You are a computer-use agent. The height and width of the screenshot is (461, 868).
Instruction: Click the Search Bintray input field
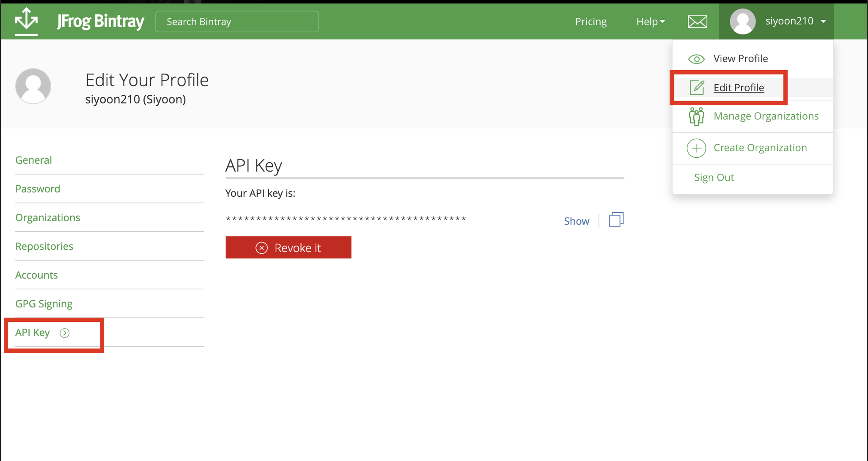coord(237,22)
